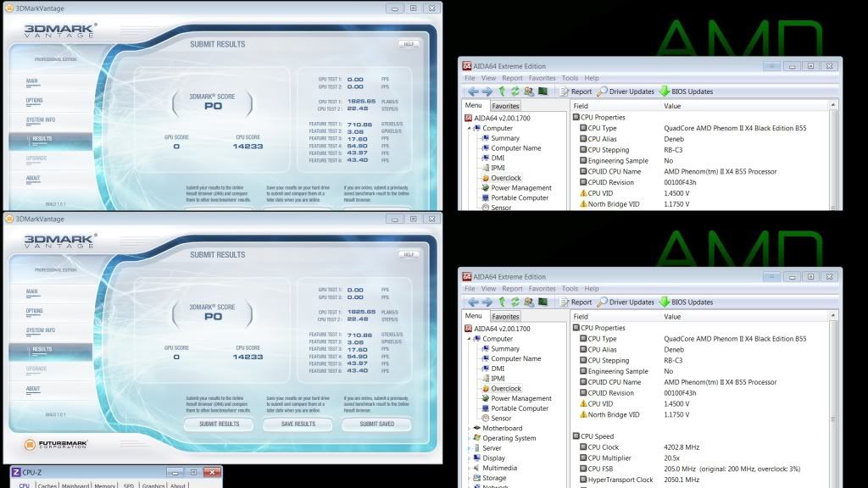The width and height of the screenshot is (868, 488).
Task: Open the Graphics tab in CPU-Z
Action: (x=153, y=485)
